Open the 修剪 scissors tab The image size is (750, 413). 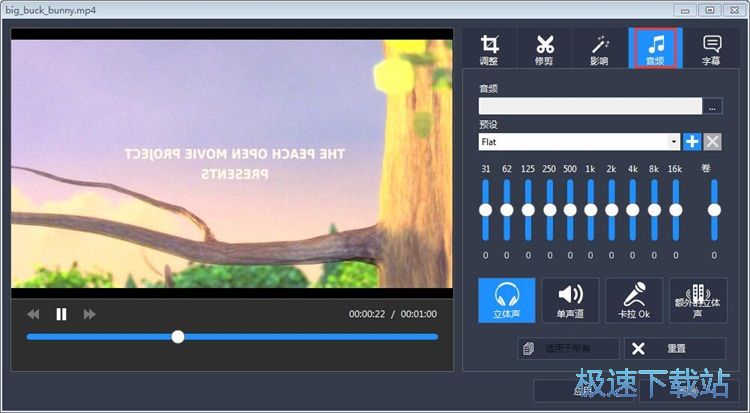coord(544,48)
